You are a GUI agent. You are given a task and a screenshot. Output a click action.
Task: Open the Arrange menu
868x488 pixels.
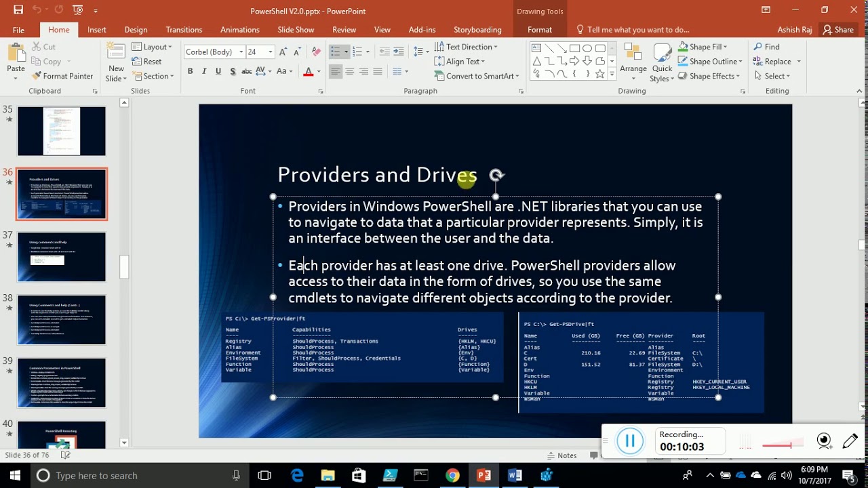click(x=633, y=62)
